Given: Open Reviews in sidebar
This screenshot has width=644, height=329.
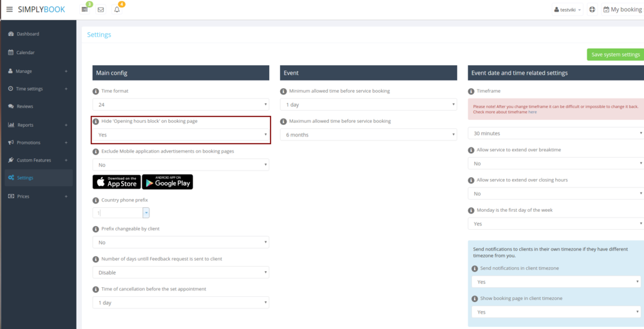Looking at the screenshot, I should [25, 106].
